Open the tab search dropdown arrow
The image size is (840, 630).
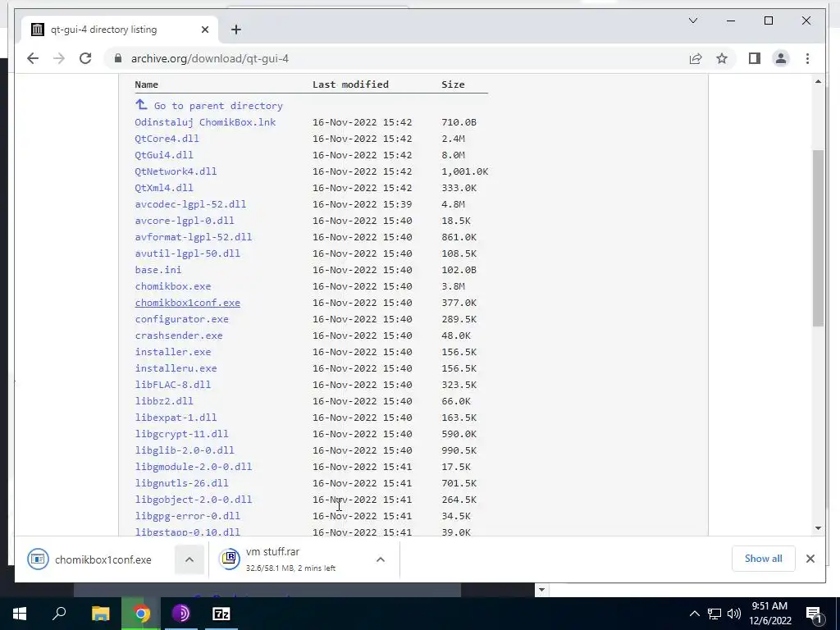[692, 21]
